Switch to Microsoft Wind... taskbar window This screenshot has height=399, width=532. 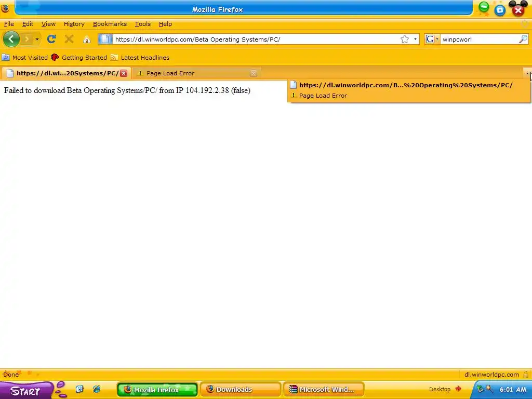(x=323, y=390)
